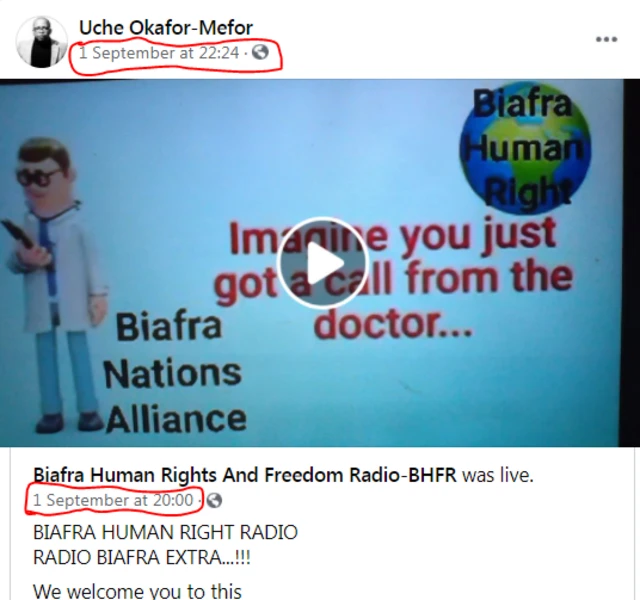Click the 'BIAFRA HUMAN RIGHT RADIO' post text
Image resolution: width=640 pixels, height=600 pixels.
pyautogui.click(x=165, y=532)
